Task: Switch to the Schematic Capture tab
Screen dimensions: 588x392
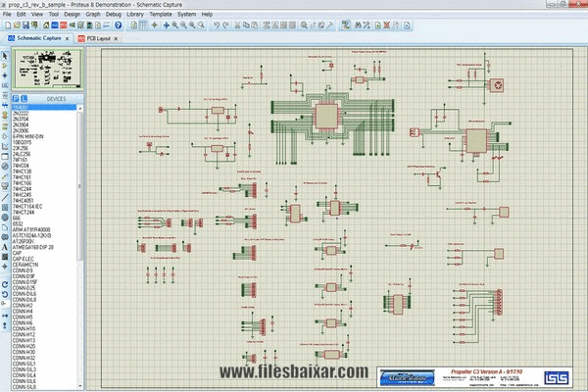Action: [x=39, y=38]
